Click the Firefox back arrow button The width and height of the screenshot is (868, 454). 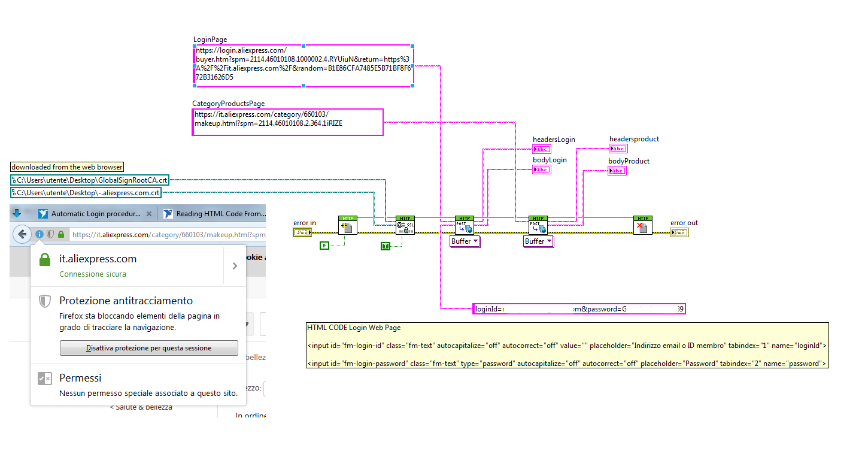[x=22, y=234]
